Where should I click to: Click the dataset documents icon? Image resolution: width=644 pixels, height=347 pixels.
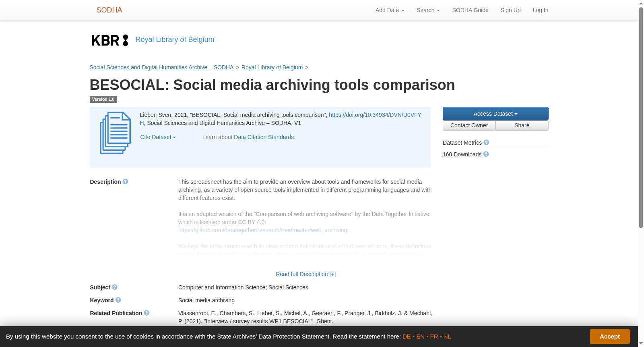click(x=116, y=133)
